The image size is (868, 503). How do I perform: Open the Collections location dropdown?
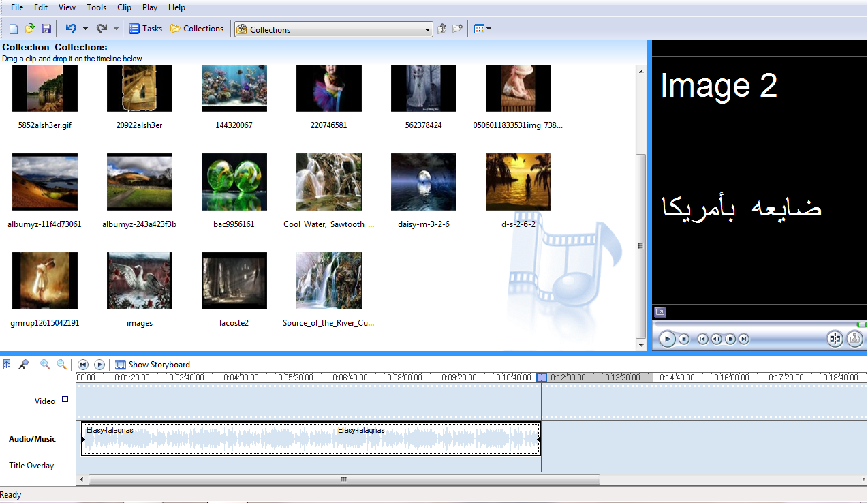click(x=428, y=29)
